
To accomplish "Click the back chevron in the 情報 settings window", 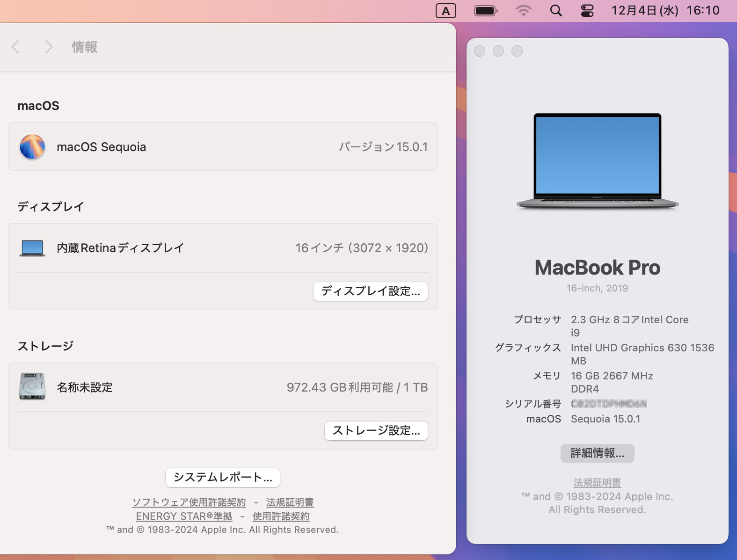I will (x=15, y=47).
